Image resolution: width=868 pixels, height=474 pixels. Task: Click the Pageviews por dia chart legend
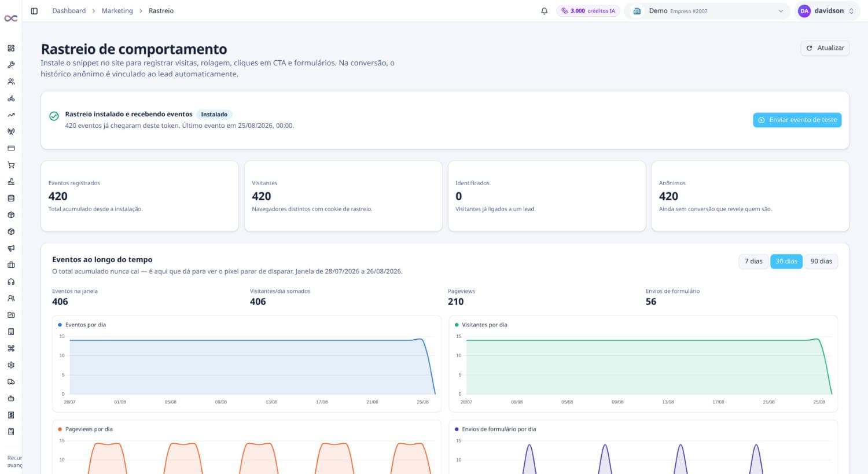click(x=85, y=429)
